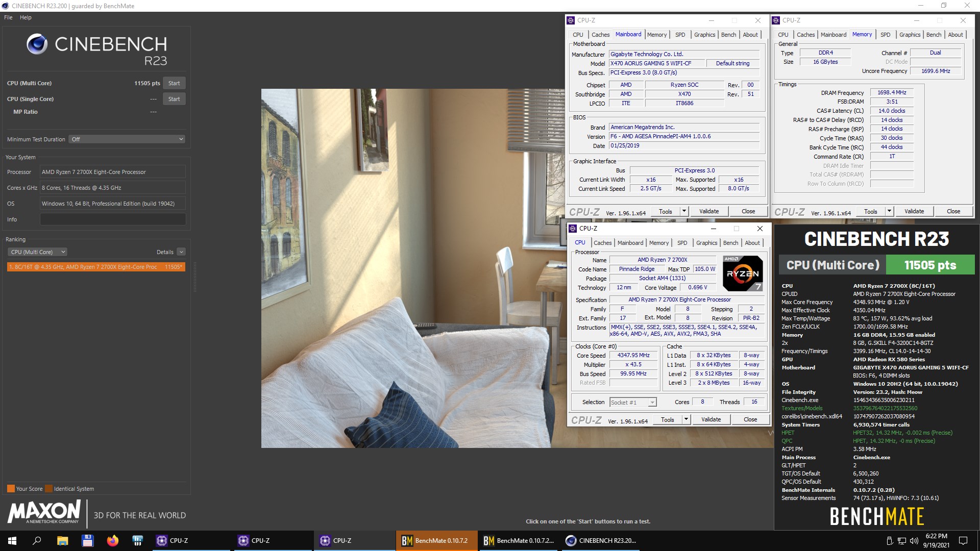Click the Cinebench title bar app icon
This screenshot has width=980, height=551.
[5, 6]
